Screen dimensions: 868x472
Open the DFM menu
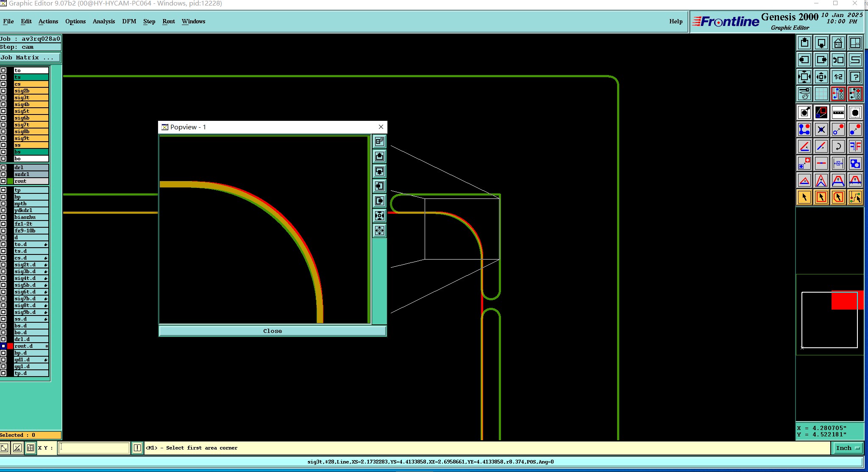click(x=129, y=21)
